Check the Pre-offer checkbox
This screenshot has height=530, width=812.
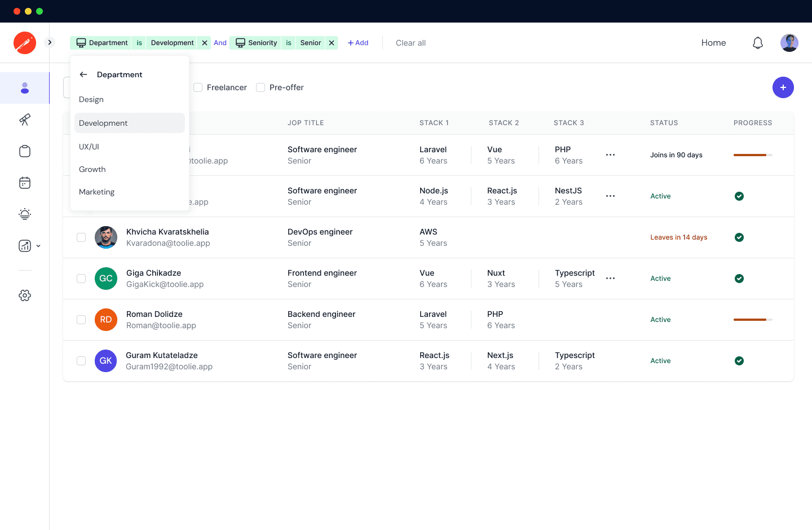(261, 87)
